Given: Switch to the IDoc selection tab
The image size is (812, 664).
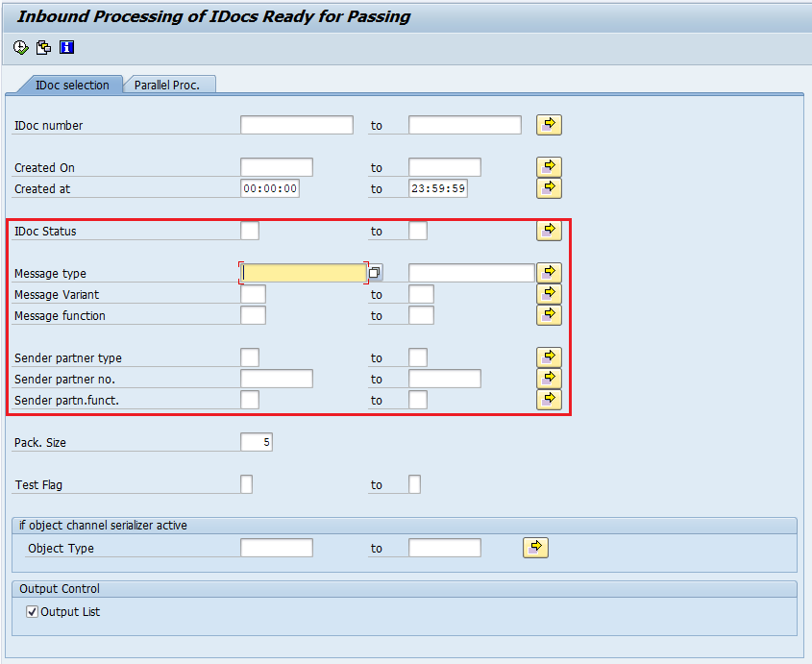Looking at the screenshot, I should click(x=72, y=85).
